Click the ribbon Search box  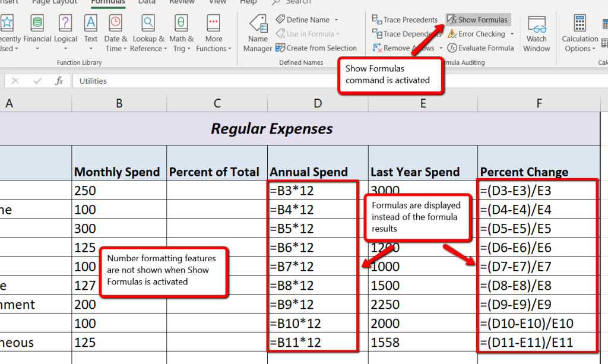[x=292, y=2]
